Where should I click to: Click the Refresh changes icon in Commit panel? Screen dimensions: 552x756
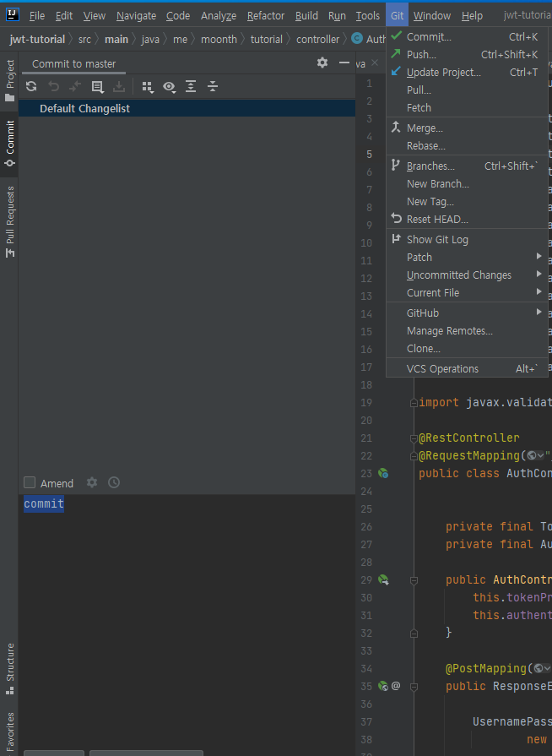tap(31, 86)
